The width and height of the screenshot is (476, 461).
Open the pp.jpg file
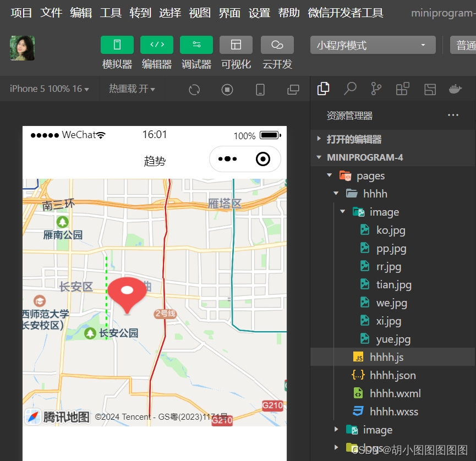coord(391,248)
